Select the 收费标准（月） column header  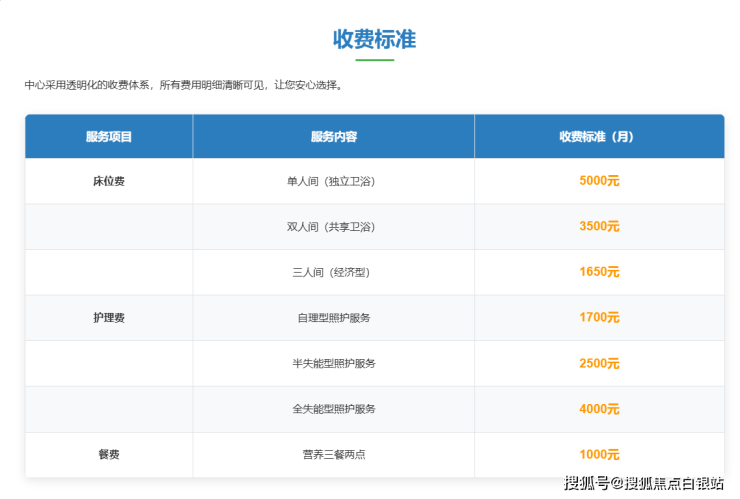[x=599, y=136]
